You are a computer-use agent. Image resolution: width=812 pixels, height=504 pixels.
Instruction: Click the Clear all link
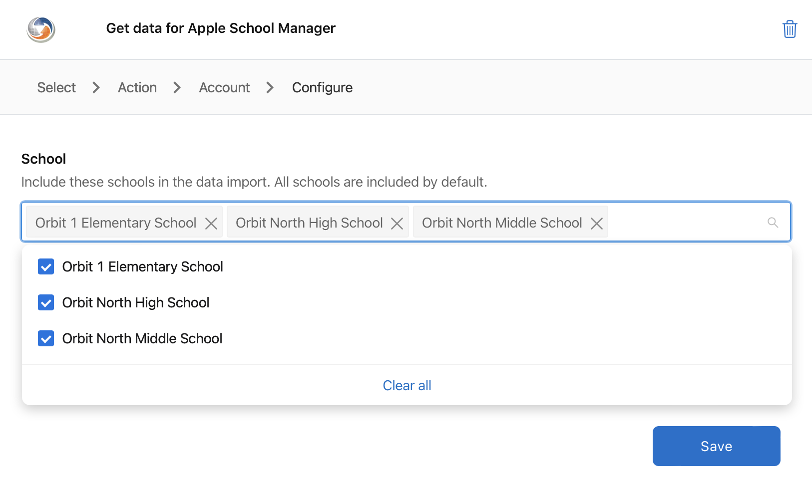click(406, 385)
